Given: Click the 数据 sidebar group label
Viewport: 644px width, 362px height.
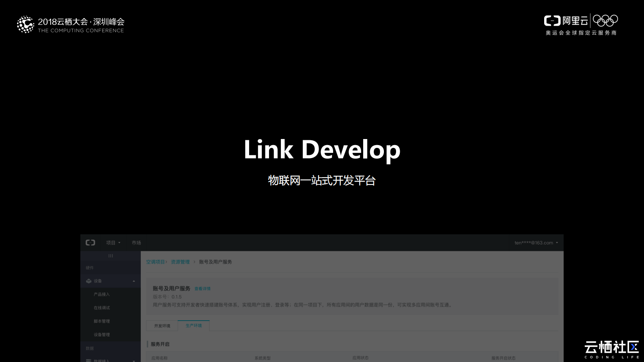Looking at the screenshot, I should pos(90,348).
